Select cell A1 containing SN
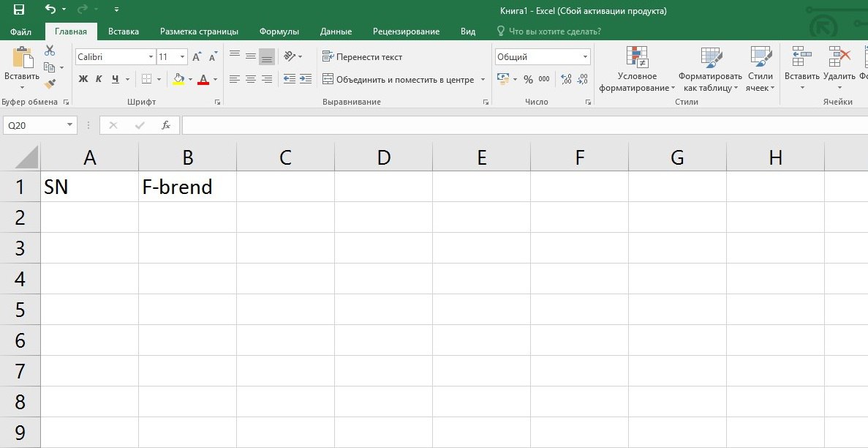The image size is (868, 448). [90, 187]
